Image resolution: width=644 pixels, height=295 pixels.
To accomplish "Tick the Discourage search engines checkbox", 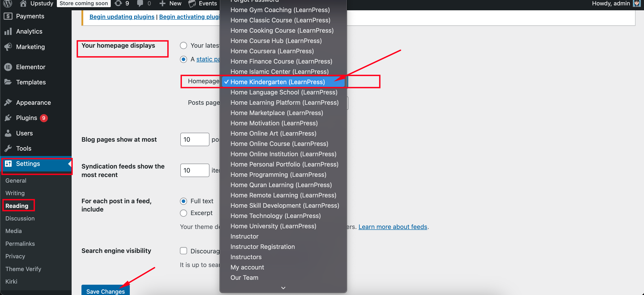I will (183, 251).
